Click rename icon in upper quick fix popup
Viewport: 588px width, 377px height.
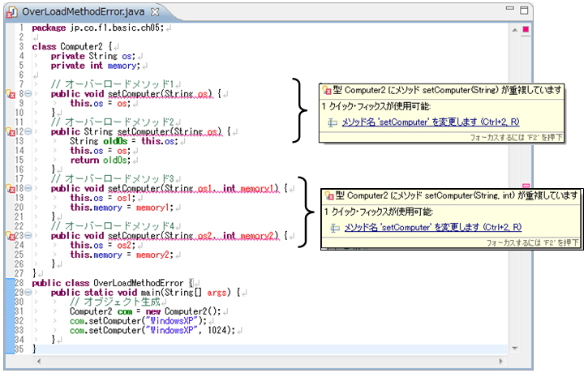coord(333,122)
